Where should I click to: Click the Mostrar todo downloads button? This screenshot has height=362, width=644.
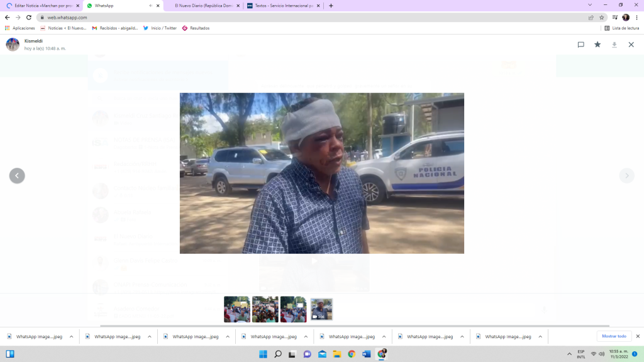(x=614, y=336)
